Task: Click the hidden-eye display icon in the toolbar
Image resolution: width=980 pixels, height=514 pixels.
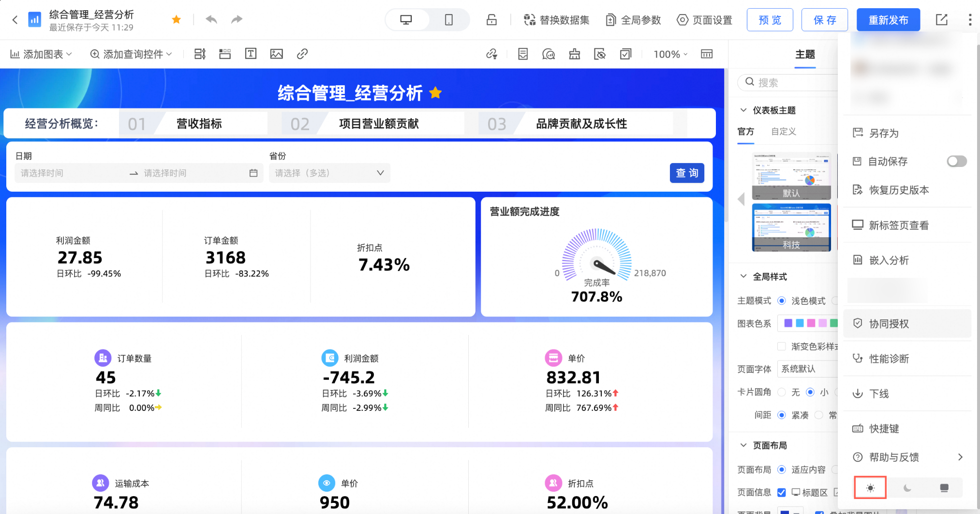Action: (600, 54)
